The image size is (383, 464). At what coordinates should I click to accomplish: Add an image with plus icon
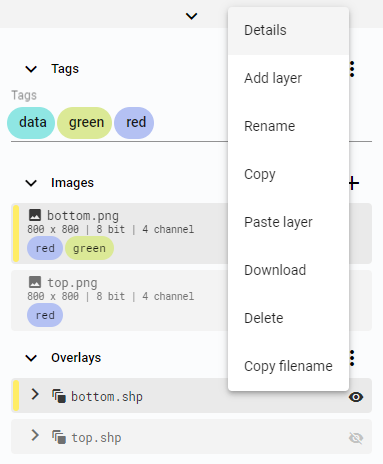(x=354, y=183)
